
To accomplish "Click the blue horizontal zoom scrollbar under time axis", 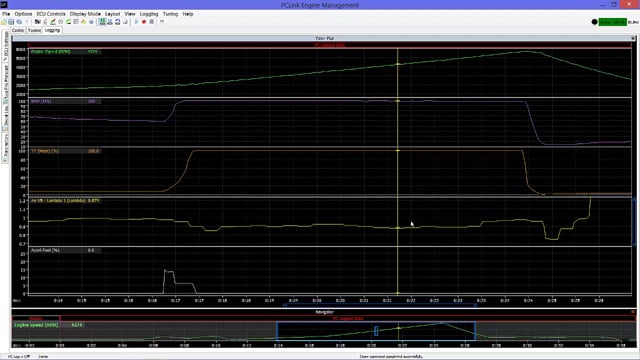I will pos(380,305).
